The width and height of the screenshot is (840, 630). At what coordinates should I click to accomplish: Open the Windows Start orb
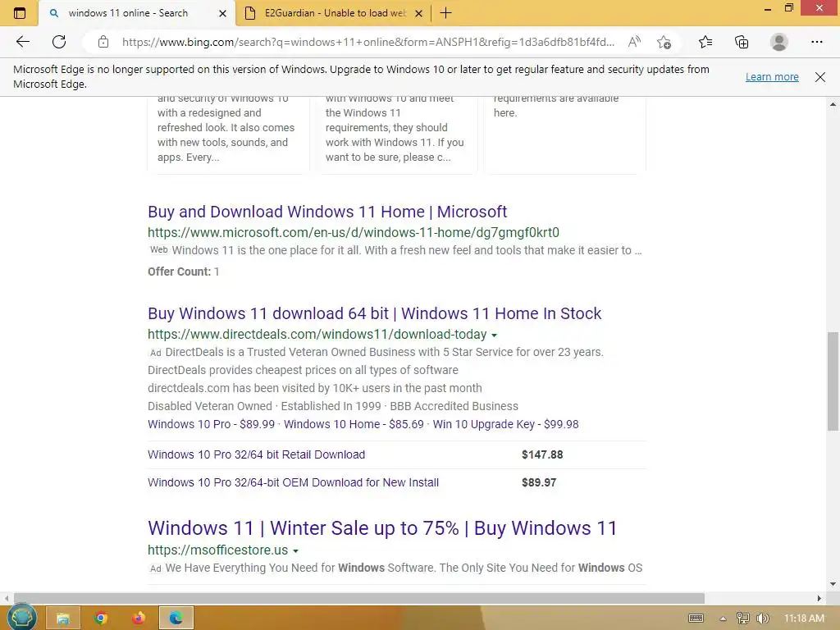(21, 618)
